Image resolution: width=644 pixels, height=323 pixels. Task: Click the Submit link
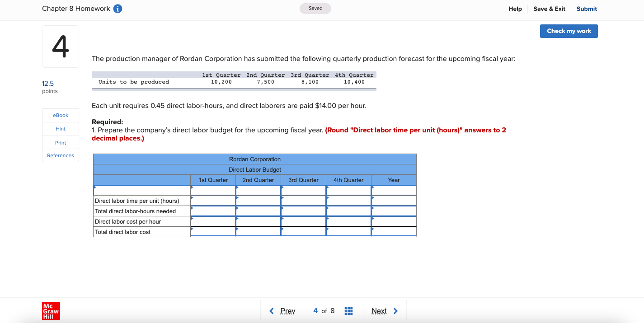(x=586, y=9)
